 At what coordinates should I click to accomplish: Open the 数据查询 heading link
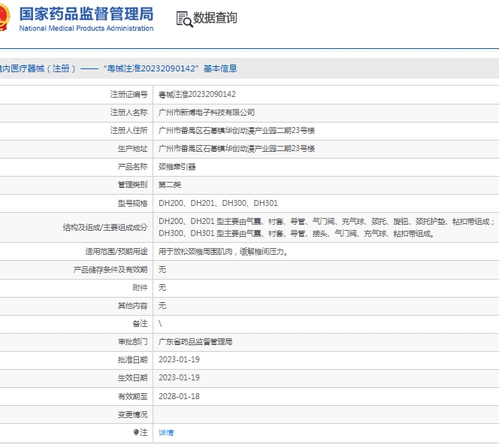point(215,18)
